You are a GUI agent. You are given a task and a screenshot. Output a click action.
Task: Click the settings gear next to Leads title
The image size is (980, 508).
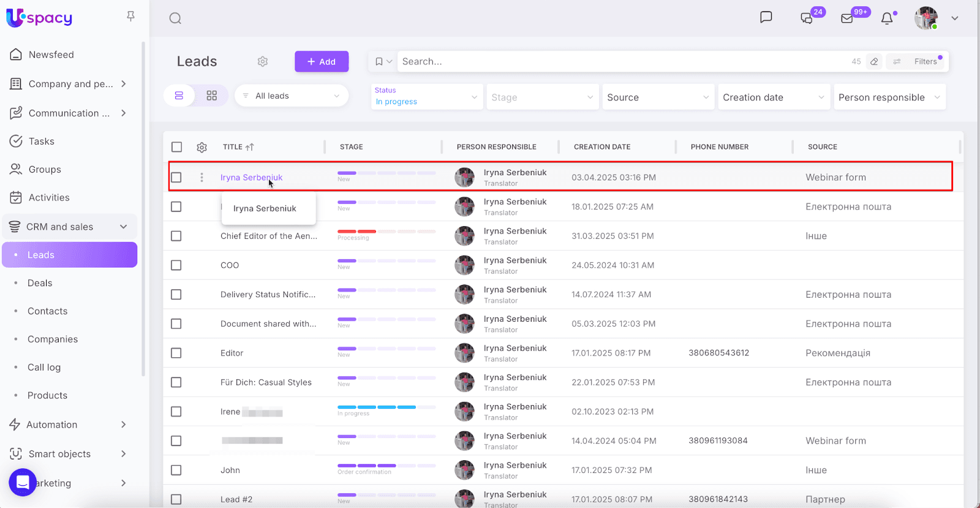[x=263, y=61]
